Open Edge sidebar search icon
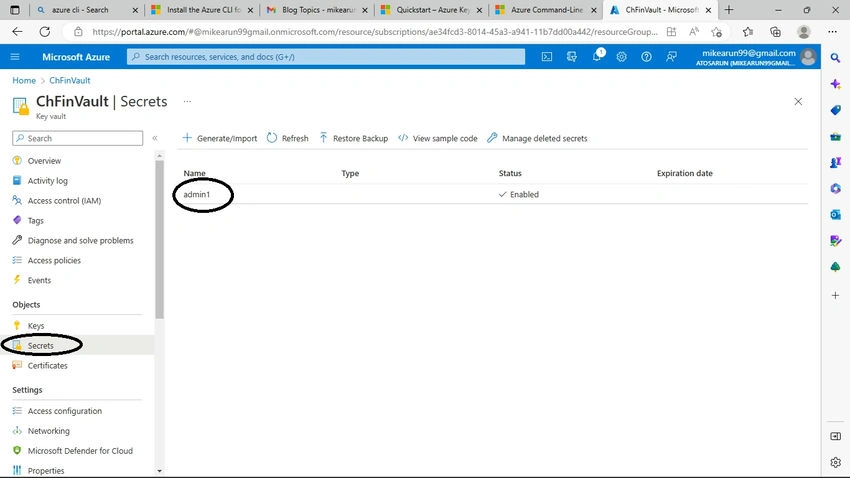The image size is (850, 478). click(x=835, y=57)
